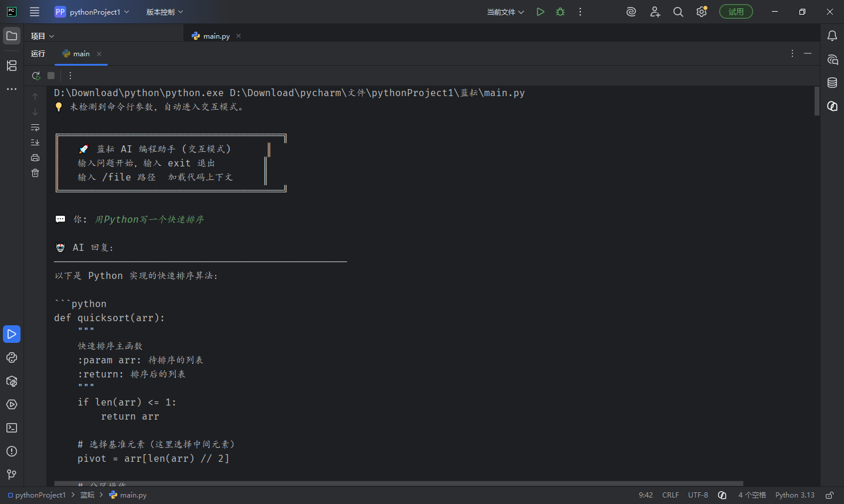844x504 pixels.
Task: Click the 9:42 cursor position indicator
Action: (646, 495)
